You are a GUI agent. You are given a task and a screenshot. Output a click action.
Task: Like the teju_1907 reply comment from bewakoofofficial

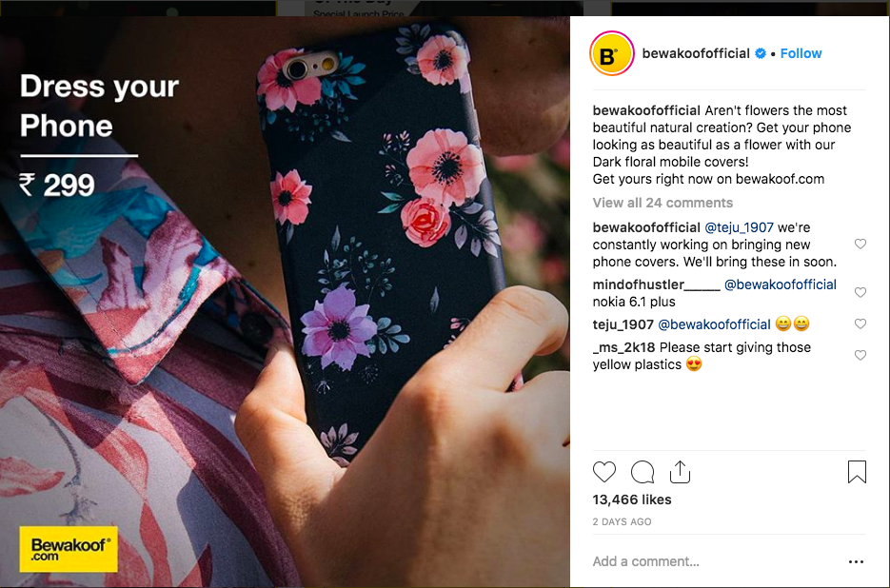click(860, 244)
